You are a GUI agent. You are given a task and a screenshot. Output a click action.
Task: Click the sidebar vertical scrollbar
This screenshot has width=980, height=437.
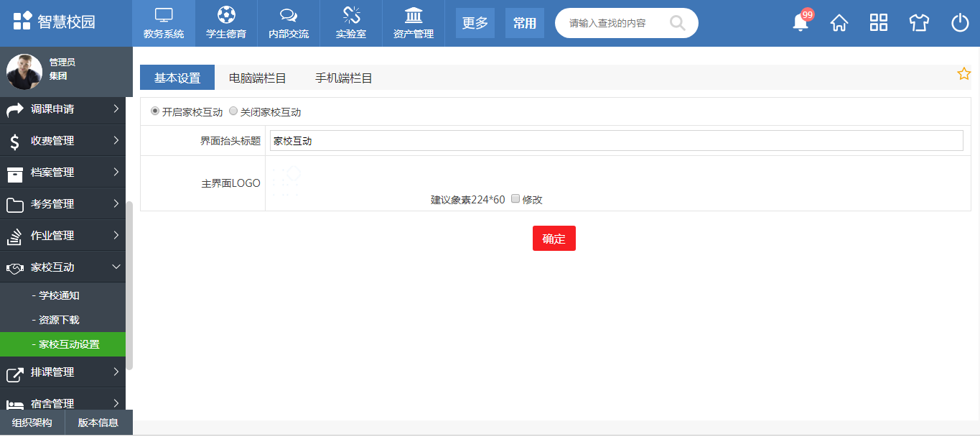pos(129,285)
